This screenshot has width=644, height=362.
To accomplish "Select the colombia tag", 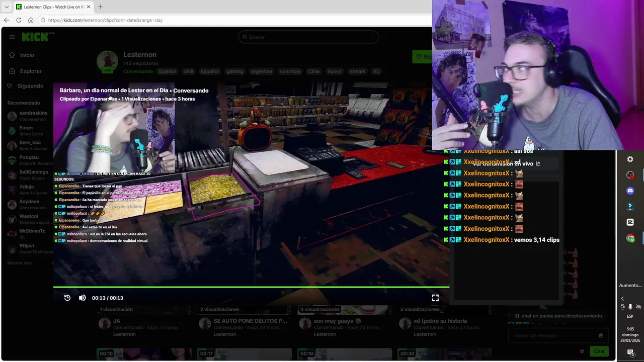I will click(x=290, y=71).
